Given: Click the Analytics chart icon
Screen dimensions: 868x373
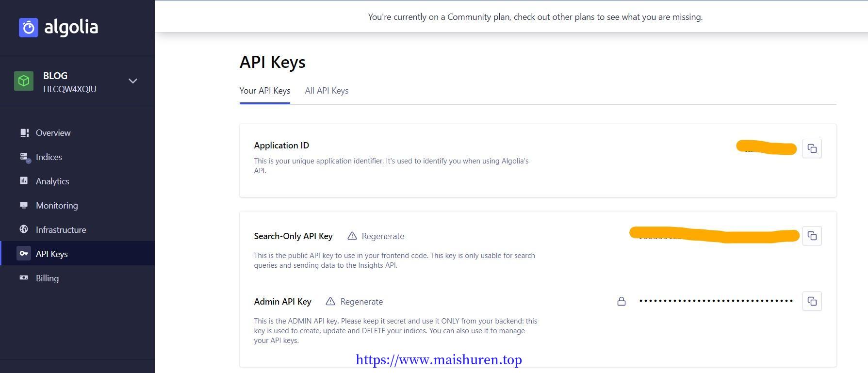Looking at the screenshot, I should point(24,181).
